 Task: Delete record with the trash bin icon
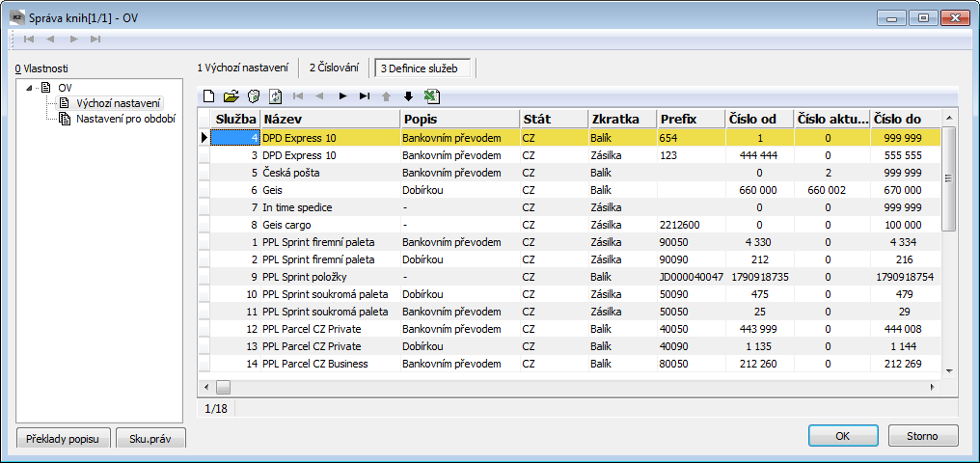click(x=254, y=96)
